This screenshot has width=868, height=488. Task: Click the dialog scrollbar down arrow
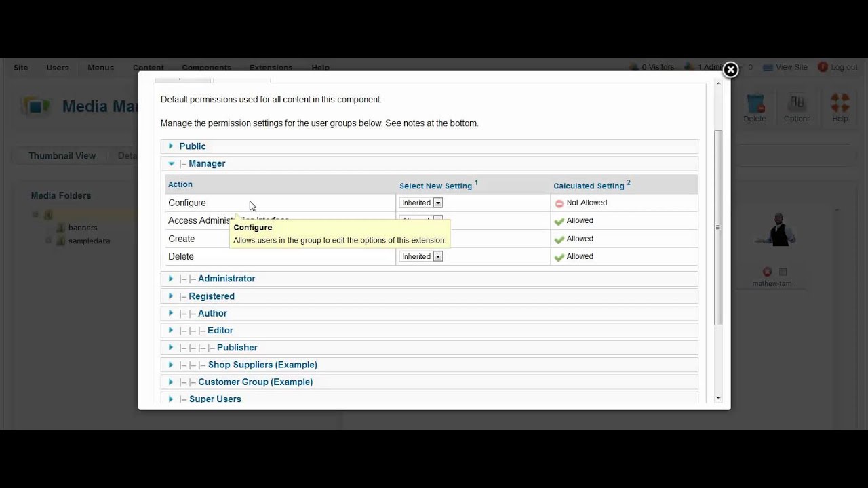pyautogui.click(x=718, y=399)
